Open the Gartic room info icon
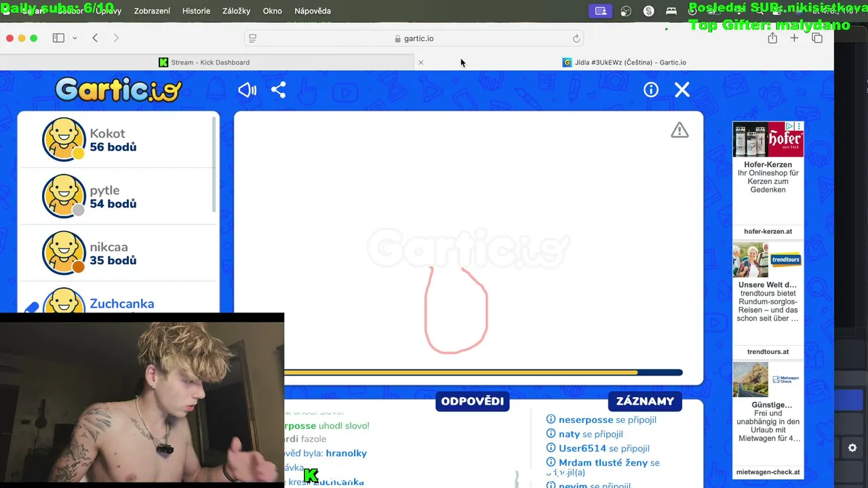This screenshot has height=488, width=868. pos(651,90)
